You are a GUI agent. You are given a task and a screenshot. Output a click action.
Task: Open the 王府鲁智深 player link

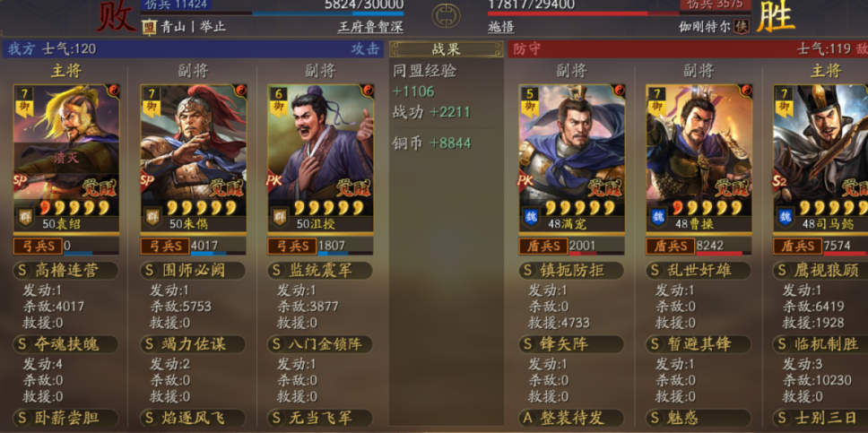[x=370, y=27]
